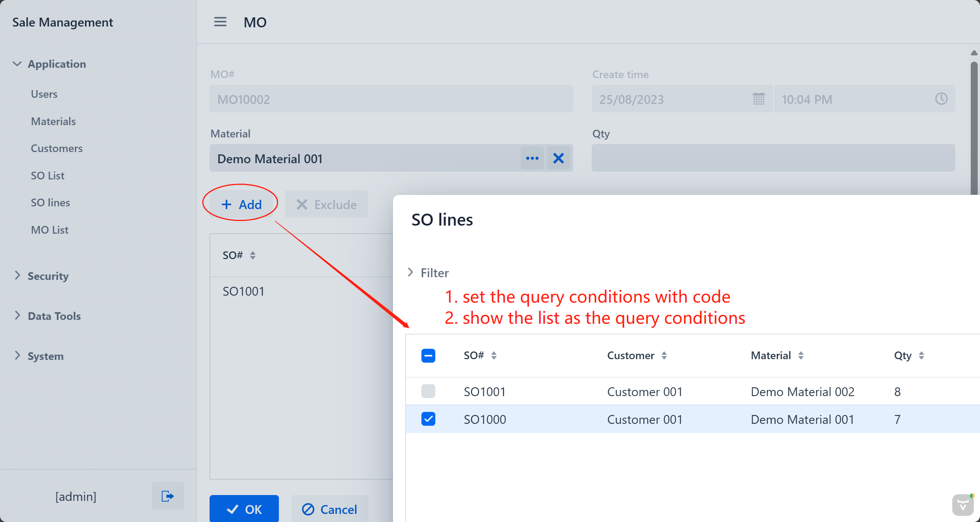Open the SO List menu item
980x522 pixels.
[x=47, y=176]
